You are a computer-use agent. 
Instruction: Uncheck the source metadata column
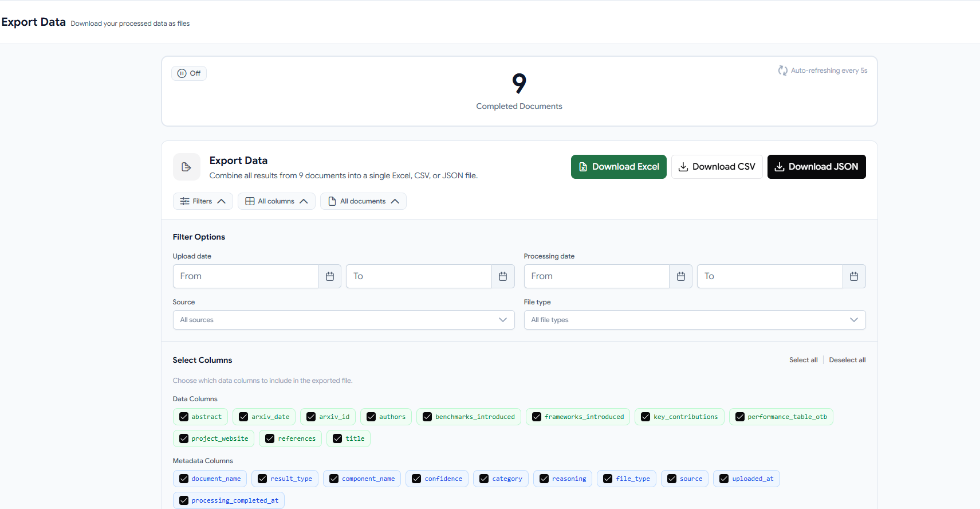click(672, 479)
